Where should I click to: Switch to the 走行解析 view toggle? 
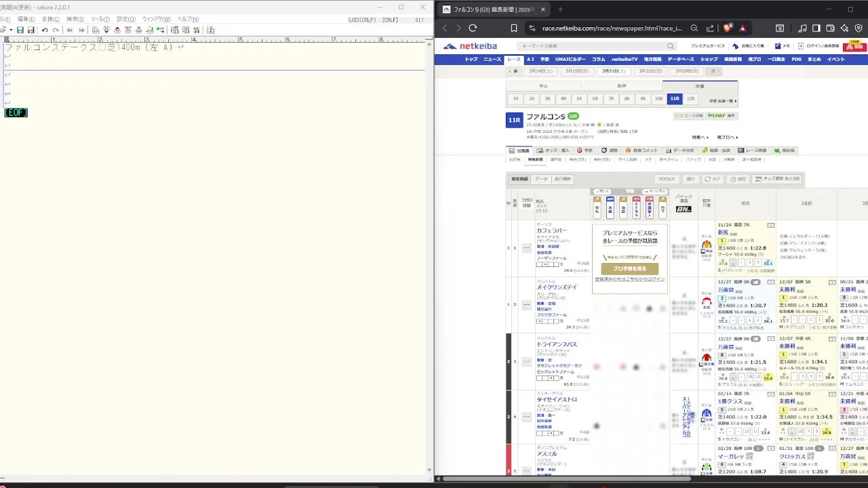[563, 179]
